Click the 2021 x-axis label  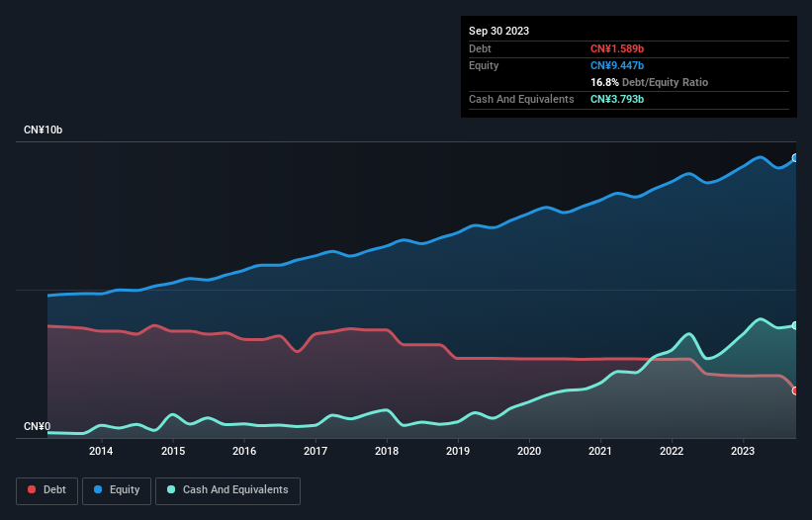click(600, 451)
